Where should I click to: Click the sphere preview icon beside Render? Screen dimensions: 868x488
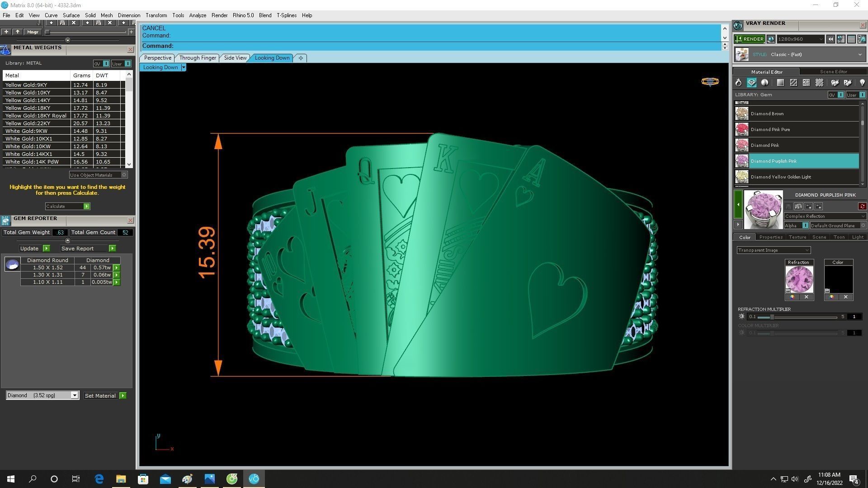point(771,39)
